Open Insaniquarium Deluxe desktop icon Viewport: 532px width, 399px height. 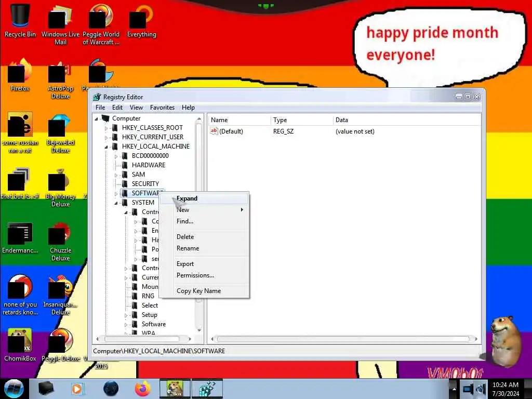[x=60, y=295]
